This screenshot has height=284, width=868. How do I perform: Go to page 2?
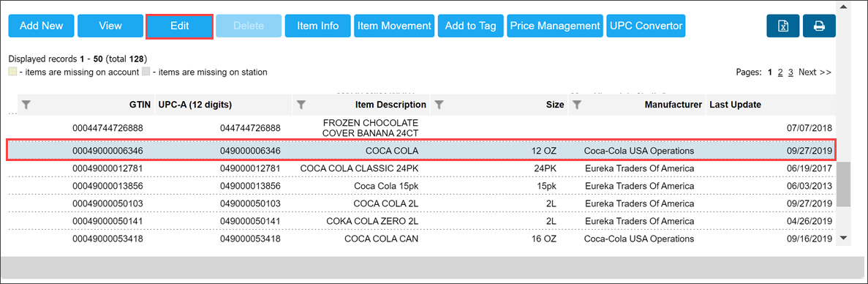780,72
